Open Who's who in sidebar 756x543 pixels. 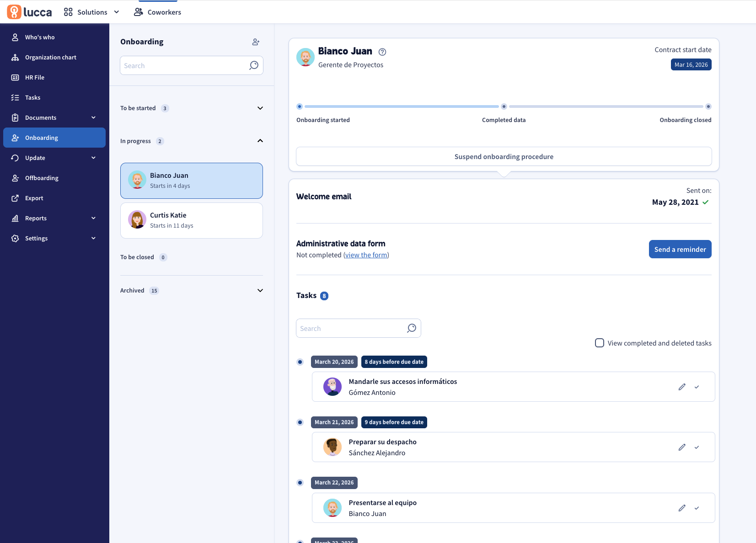click(54, 37)
